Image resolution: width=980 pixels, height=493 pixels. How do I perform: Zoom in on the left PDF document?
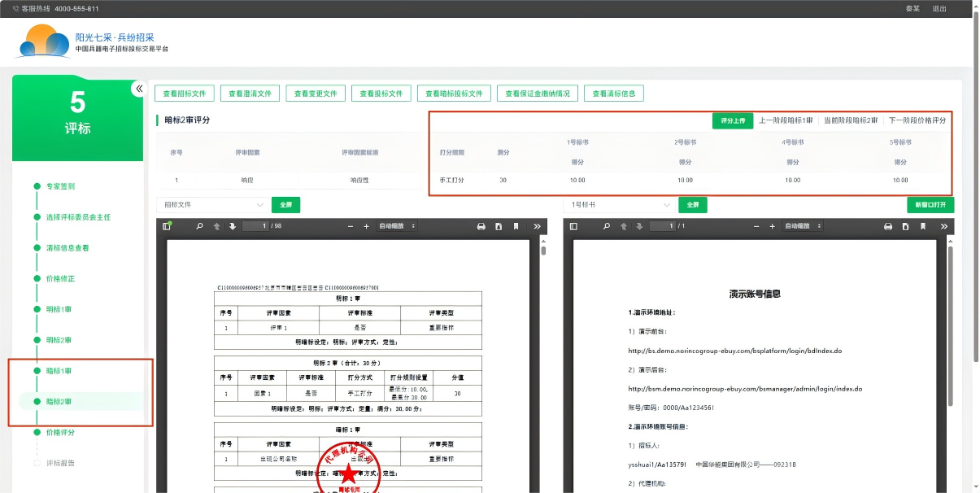click(366, 226)
